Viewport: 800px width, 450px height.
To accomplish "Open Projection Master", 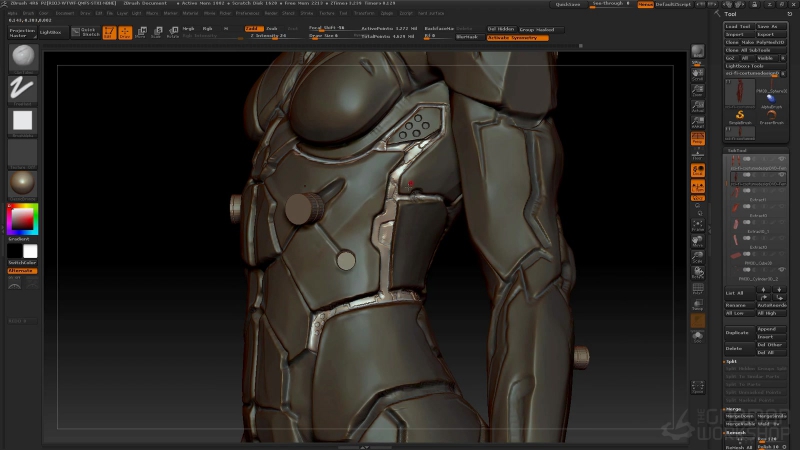I will click(22, 33).
